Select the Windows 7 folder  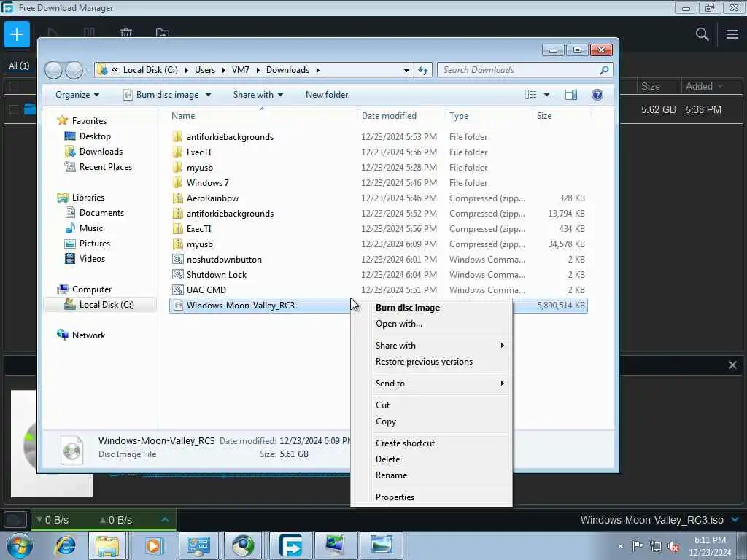[207, 183]
